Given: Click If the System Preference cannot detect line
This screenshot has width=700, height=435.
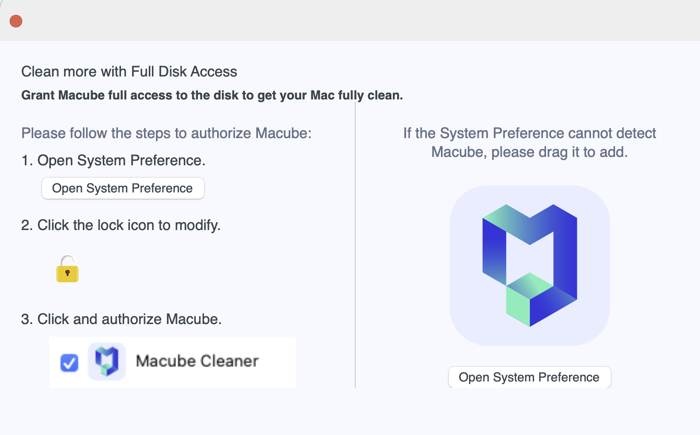Looking at the screenshot, I should coord(529,133).
